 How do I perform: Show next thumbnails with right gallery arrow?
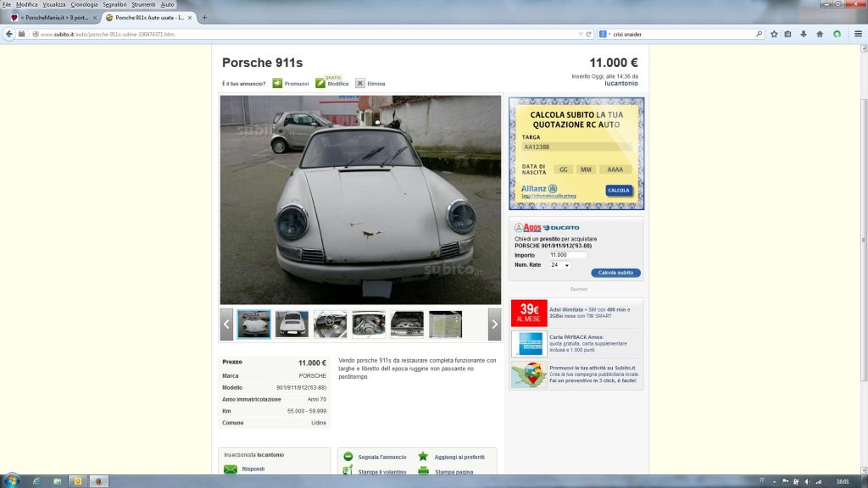click(x=494, y=324)
